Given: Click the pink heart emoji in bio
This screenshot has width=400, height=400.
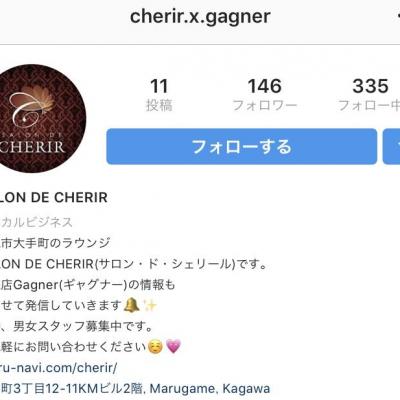Looking at the screenshot, I should click(173, 347).
